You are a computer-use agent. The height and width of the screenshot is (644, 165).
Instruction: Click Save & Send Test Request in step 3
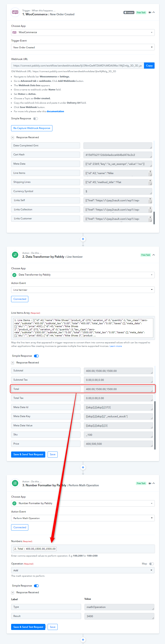(x=28, y=627)
